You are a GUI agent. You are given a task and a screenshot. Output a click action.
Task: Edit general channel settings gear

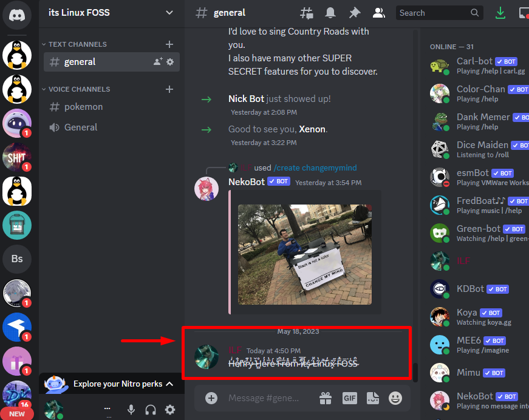click(170, 62)
